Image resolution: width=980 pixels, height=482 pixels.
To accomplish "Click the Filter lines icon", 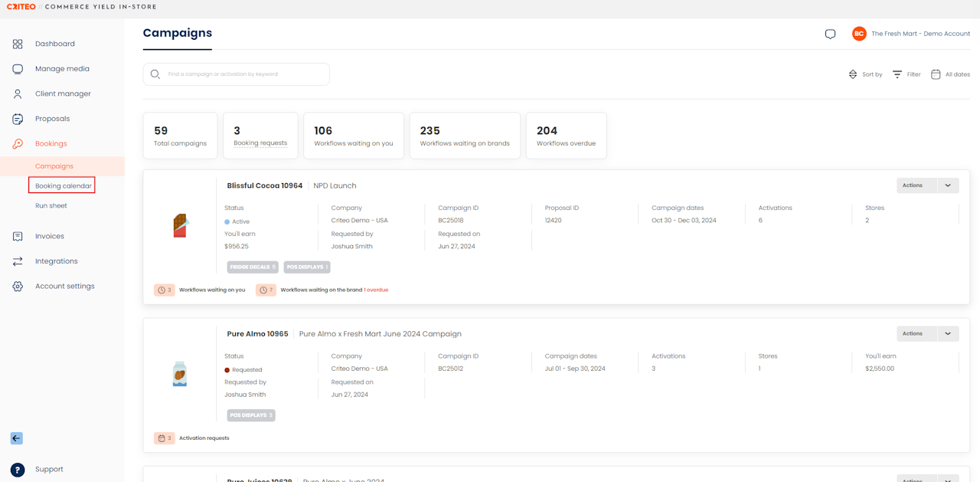I will coord(897,74).
